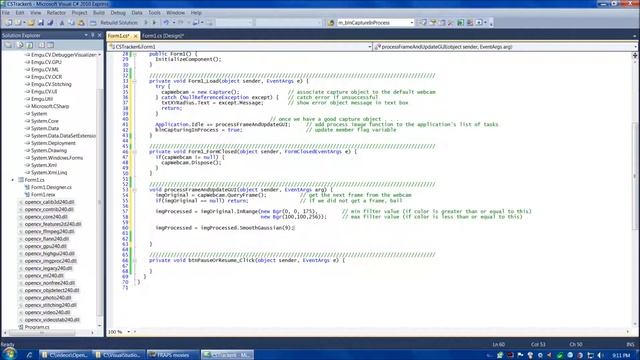Place cursor on the SmoothGaussian(9) code line
Image resolution: width=640 pixels, height=360 pixels.
pyautogui.click(x=224, y=228)
